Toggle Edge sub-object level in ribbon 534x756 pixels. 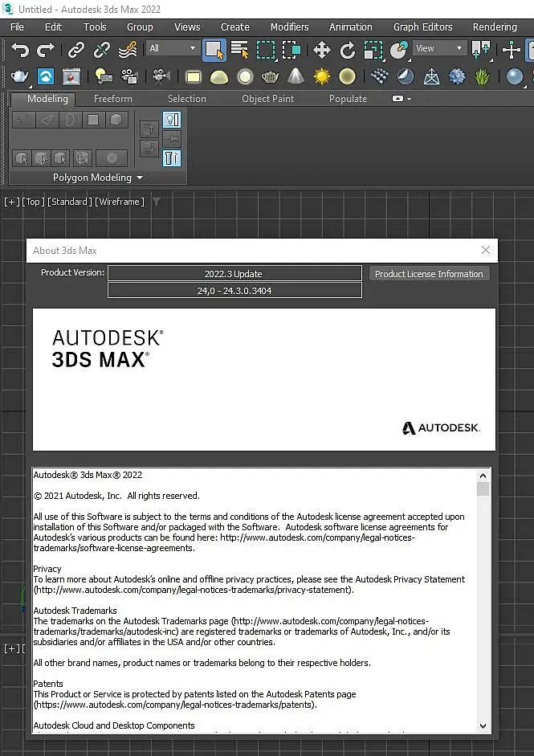47,120
